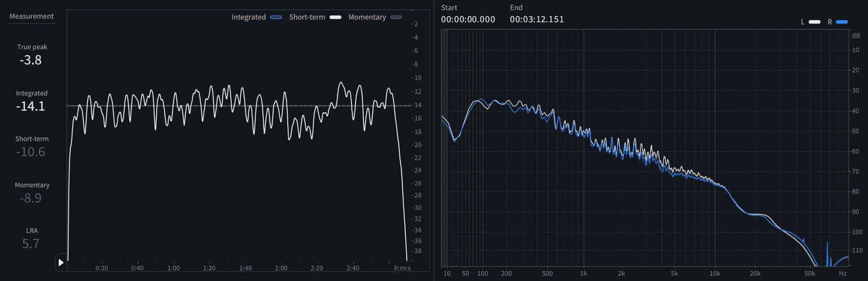Click the True peak value -3.8
Screen dimensions: 868x281
31,60
